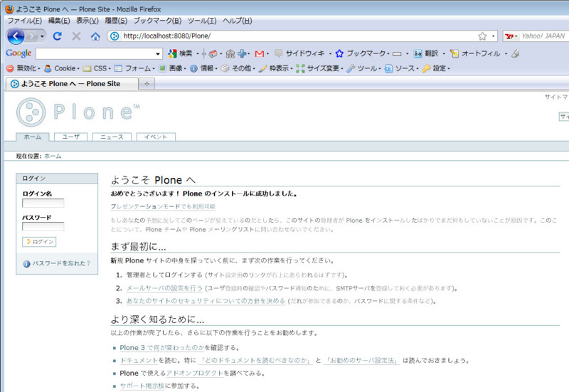Open the Plone 3 で何が変わったのか link

pyautogui.click(x=162, y=348)
